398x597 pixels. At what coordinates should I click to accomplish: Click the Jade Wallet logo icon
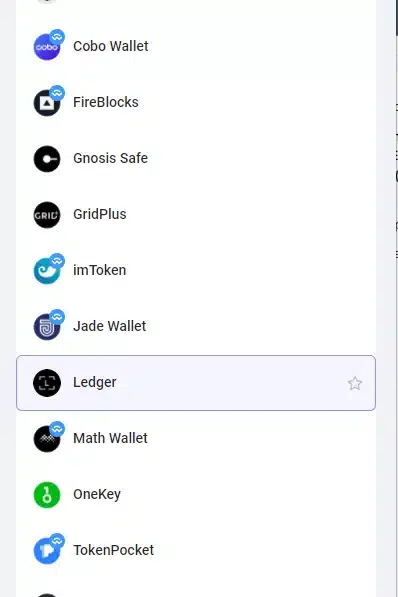(47, 327)
